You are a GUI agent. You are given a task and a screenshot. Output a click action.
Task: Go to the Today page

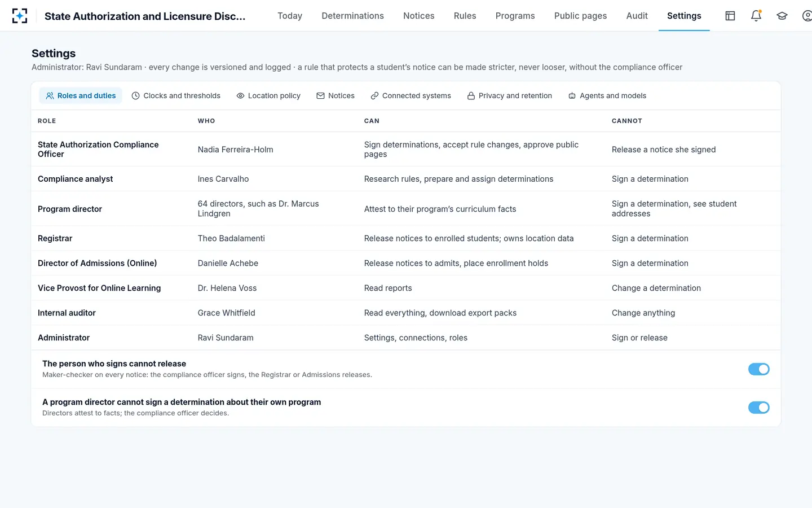pyautogui.click(x=290, y=16)
